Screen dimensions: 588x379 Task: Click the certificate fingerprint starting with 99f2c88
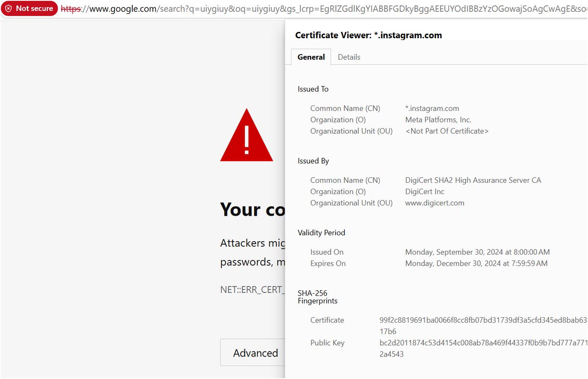483,326
